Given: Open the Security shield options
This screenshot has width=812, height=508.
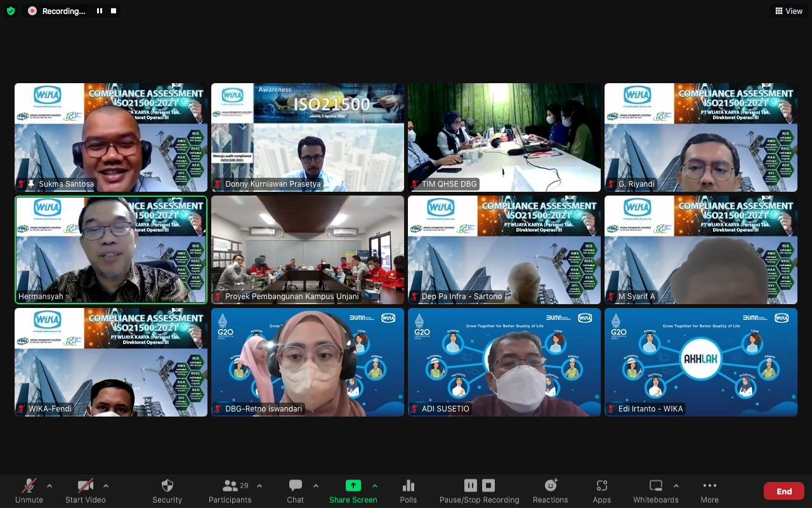Looking at the screenshot, I should coord(167,490).
